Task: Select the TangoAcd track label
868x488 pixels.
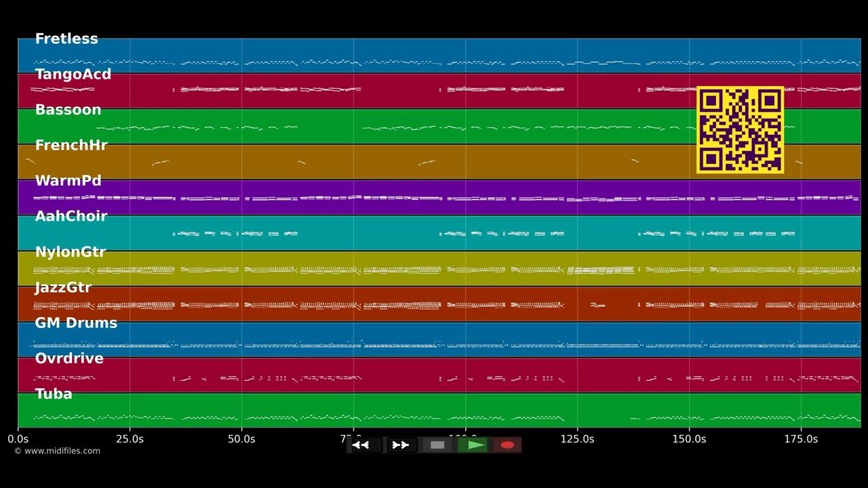Action: pos(73,75)
